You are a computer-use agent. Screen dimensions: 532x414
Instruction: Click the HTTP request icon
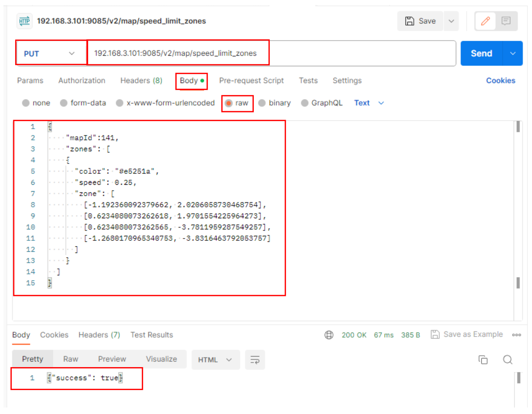click(25, 21)
